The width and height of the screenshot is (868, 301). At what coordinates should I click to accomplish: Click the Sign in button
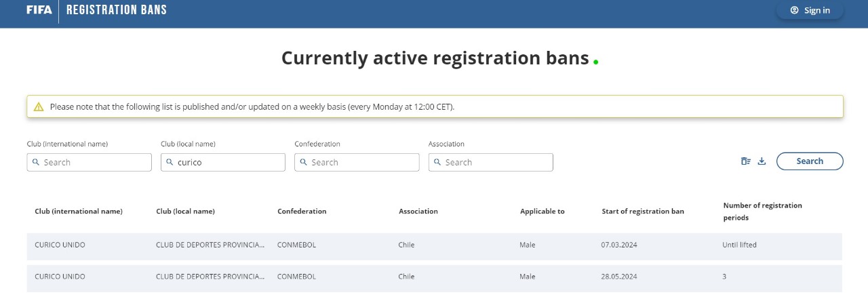pyautogui.click(x=810, y=10)
